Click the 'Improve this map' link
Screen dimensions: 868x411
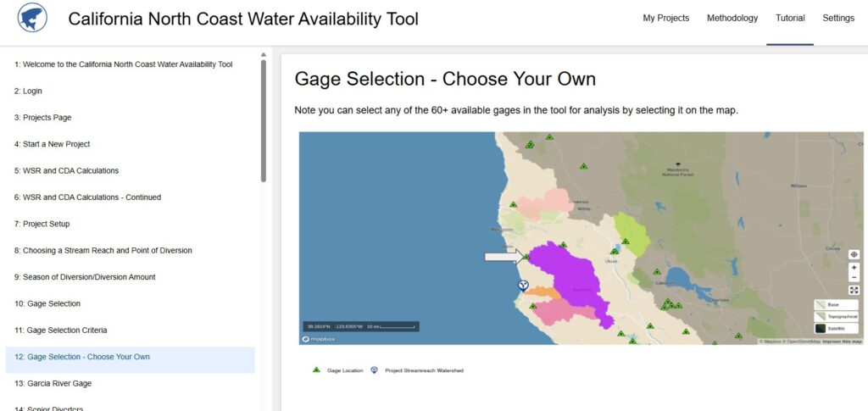point(842,342)
